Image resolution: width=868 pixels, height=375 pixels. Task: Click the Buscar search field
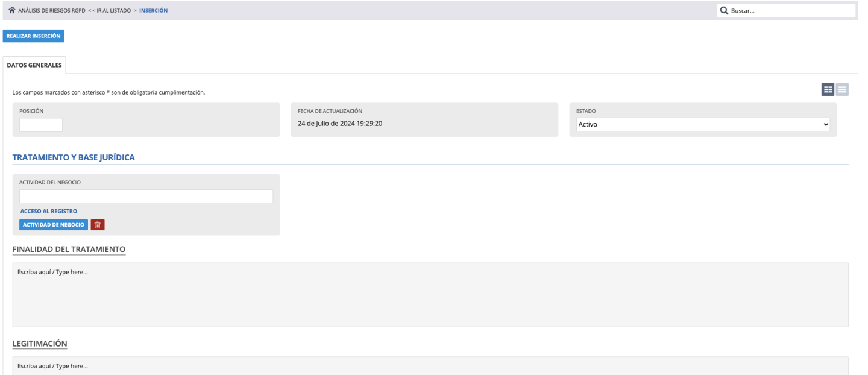790,11
